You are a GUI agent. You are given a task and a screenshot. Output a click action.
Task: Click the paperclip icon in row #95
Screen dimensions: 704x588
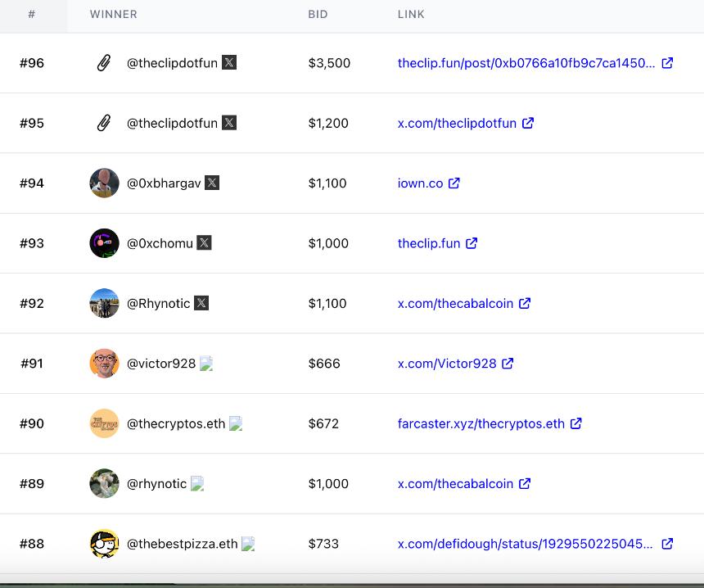tap(103, 122)
